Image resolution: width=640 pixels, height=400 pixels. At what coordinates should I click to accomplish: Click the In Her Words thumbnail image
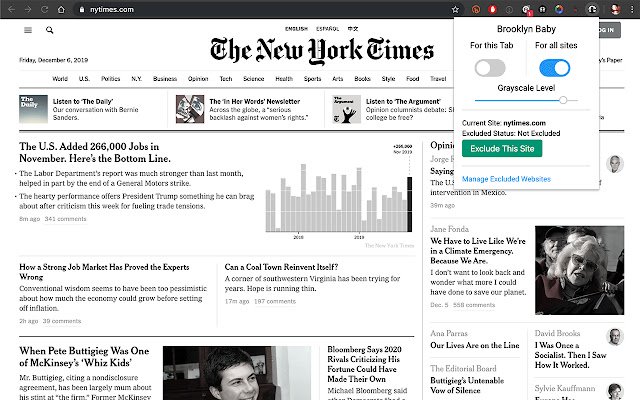[x=190, y=109]
